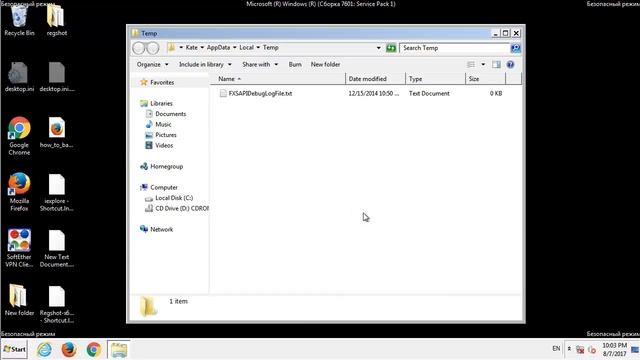This screenshot has width=640, height=360.
Task: Select the Regshot Shortcut file on desktop
Action: pyautogui.click(x=56, y=304)
